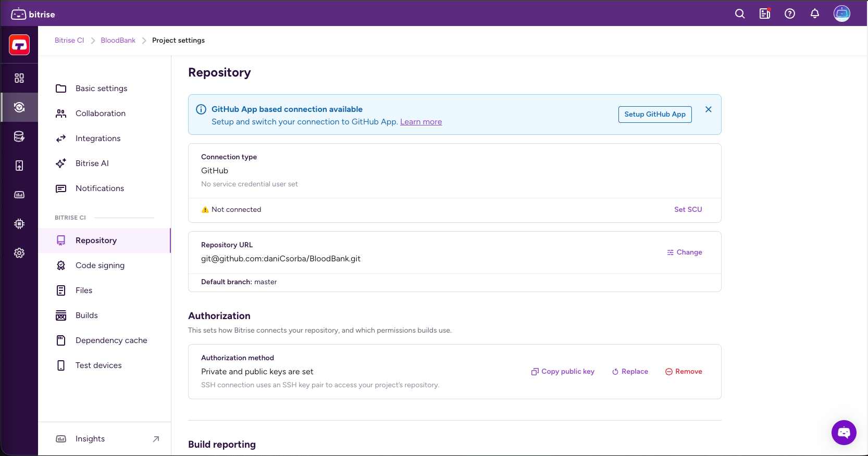
Task: Click the "Repository URL" label
Action: (227, 245)
